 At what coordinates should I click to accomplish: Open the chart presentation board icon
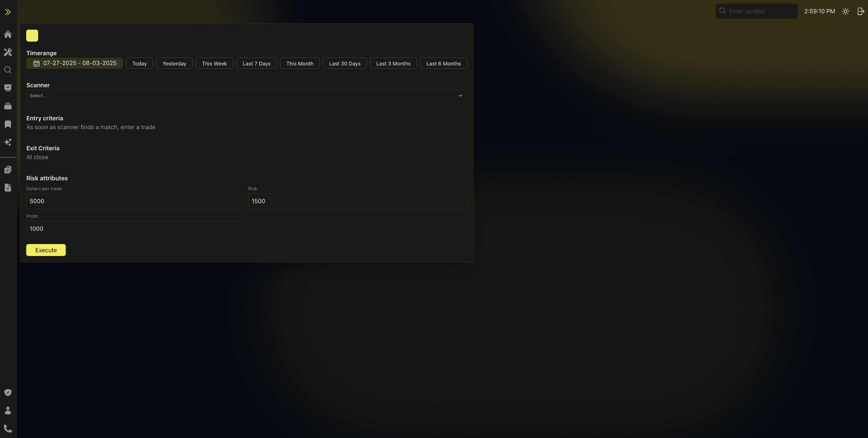(8, 88)
